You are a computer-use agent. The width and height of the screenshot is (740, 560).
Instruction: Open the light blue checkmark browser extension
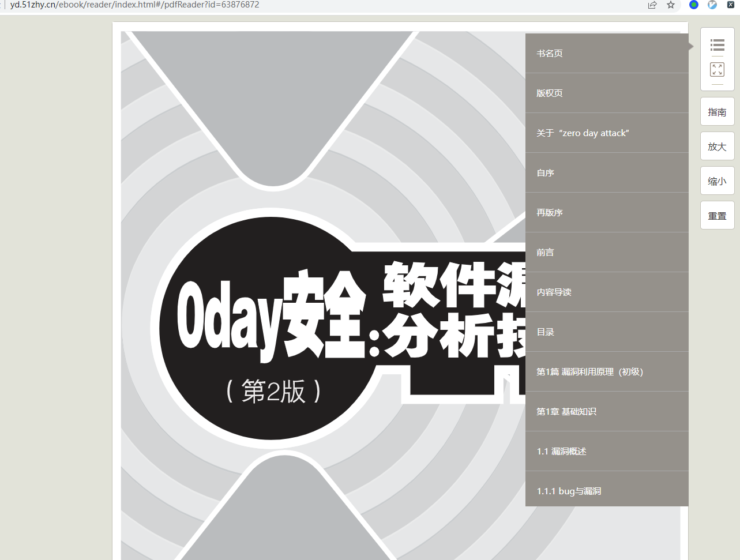point(712,5)
